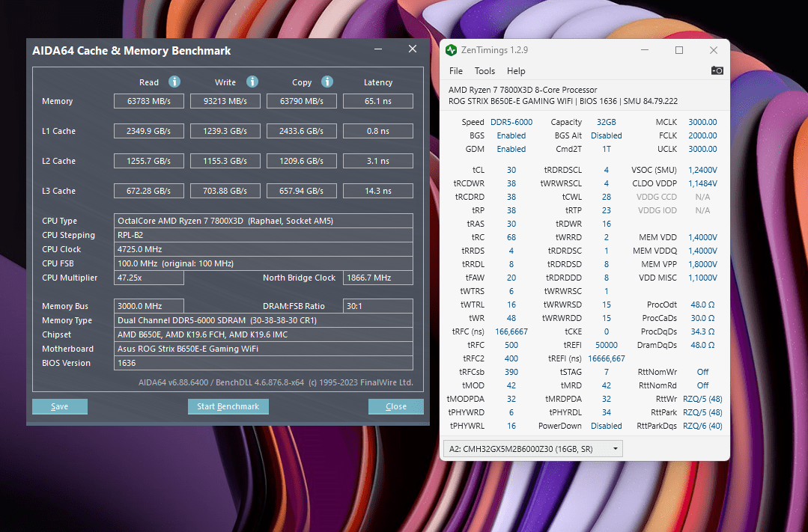Screen dimensions: 808x532
Task: Click Memory Read value 63783 MB/s
Action: (x=149, y=101)
